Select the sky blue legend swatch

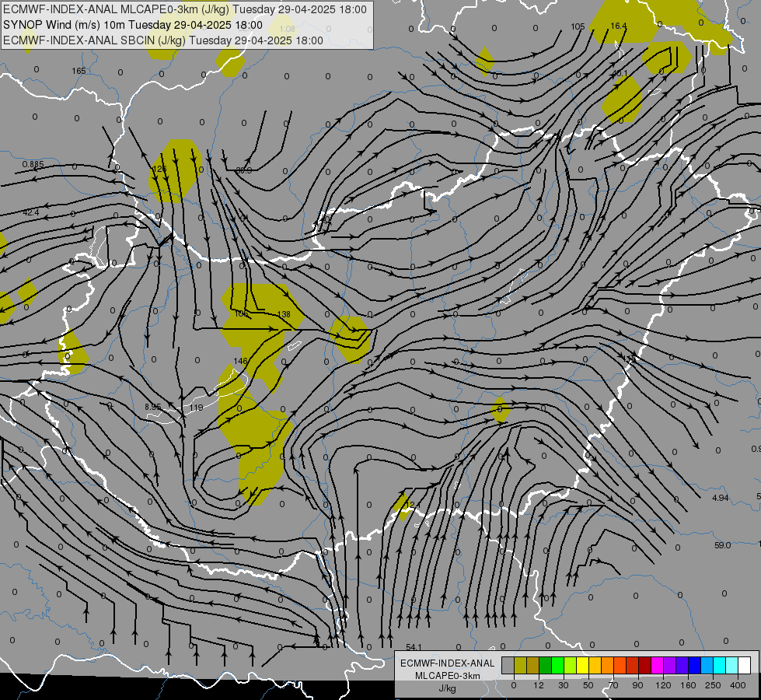click(707, 665)
